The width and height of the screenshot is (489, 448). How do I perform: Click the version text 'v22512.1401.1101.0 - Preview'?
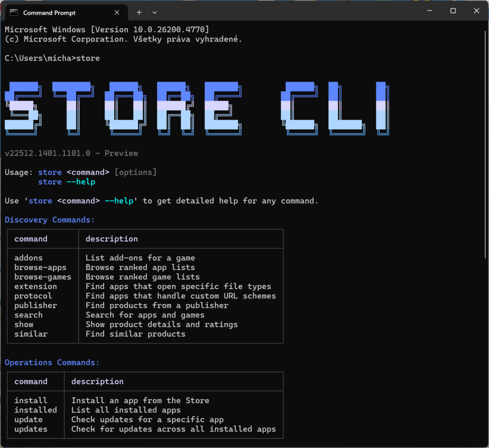click(71, 153)
